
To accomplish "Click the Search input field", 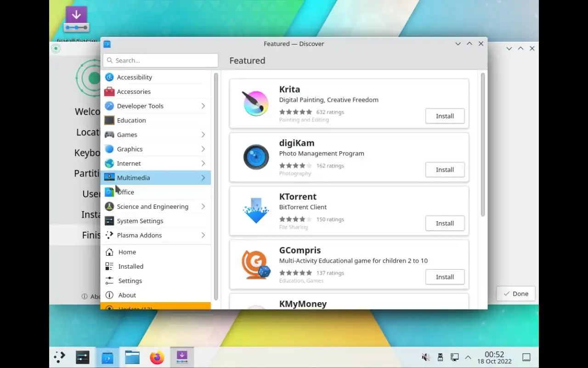I will click(160, 60).
